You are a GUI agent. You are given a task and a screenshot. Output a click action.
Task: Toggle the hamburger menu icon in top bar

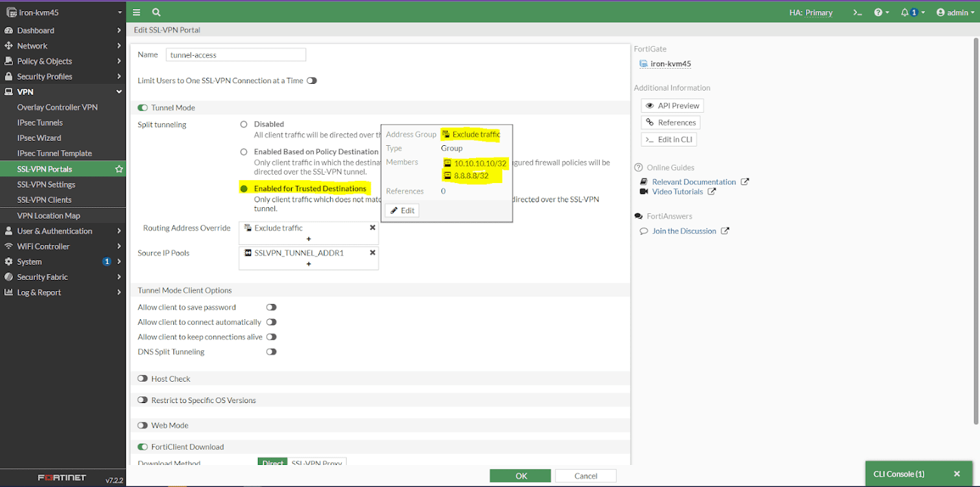[x=137, y=12]
